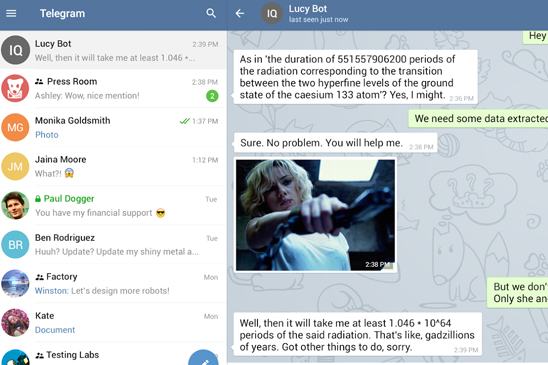This screenshot has height=365, width=548.
Task: Open Kate conversation
Action: click(x=113, y=323)
